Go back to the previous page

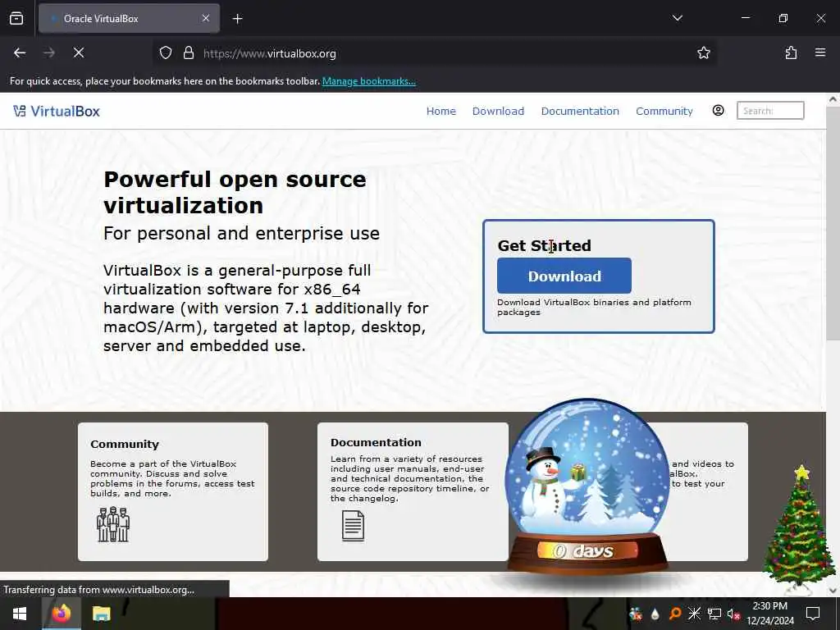pyautogui.click(x=20, y=53)
